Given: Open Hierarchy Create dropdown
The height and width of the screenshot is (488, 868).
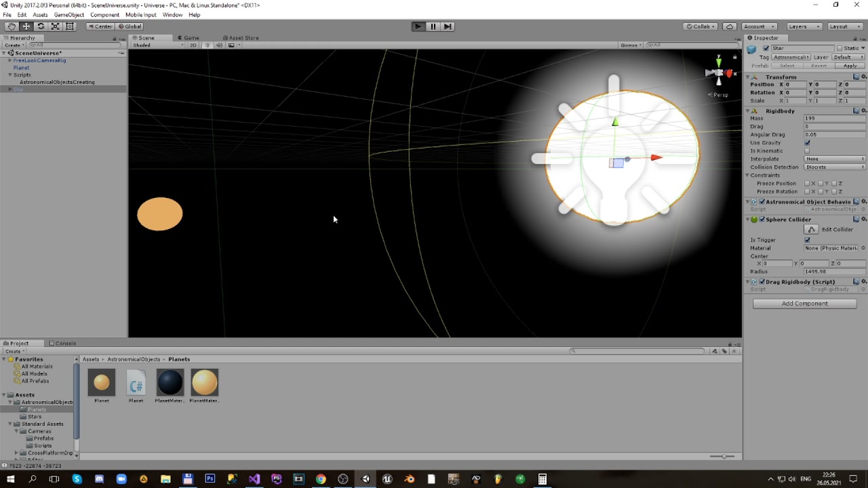Looking at the screenshot, I should [x=14, y=45].
